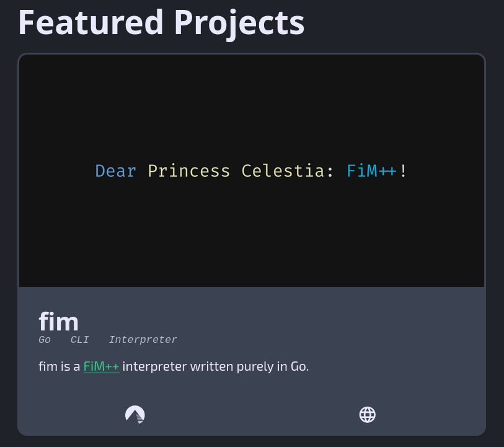Visit the project website via globe icon

coord(367,414)
